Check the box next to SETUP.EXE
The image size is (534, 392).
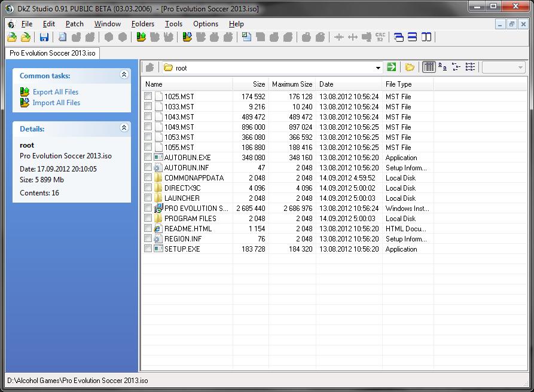(x=148, y=249)
